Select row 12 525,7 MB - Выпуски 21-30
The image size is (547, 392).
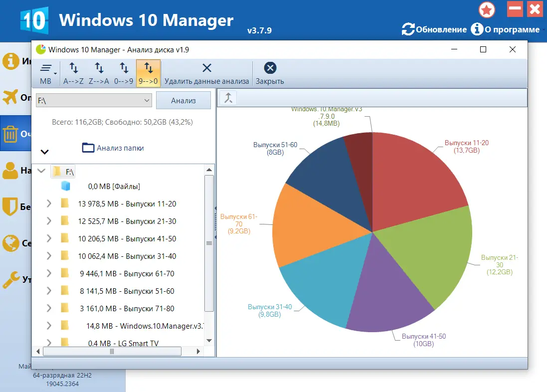(127, 221)
